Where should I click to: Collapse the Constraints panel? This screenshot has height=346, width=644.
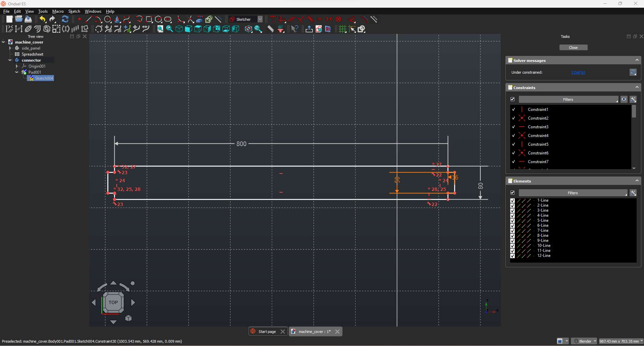click(637, 87)
